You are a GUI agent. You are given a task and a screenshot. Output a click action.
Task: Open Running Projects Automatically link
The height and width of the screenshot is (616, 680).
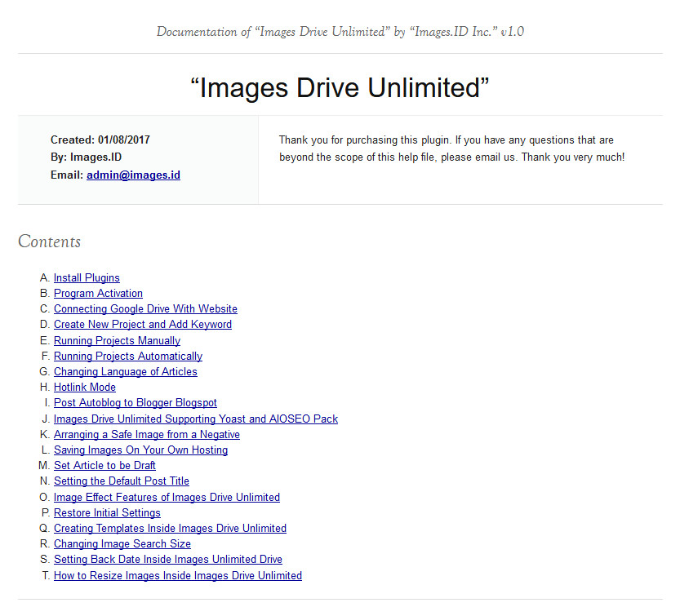pos(128,357)
